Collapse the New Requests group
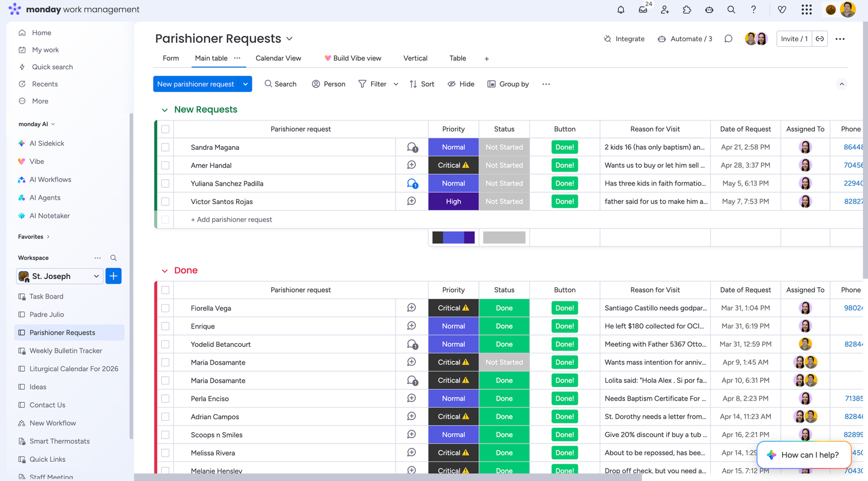Screen dimensions: 868x481 (164, 110)
